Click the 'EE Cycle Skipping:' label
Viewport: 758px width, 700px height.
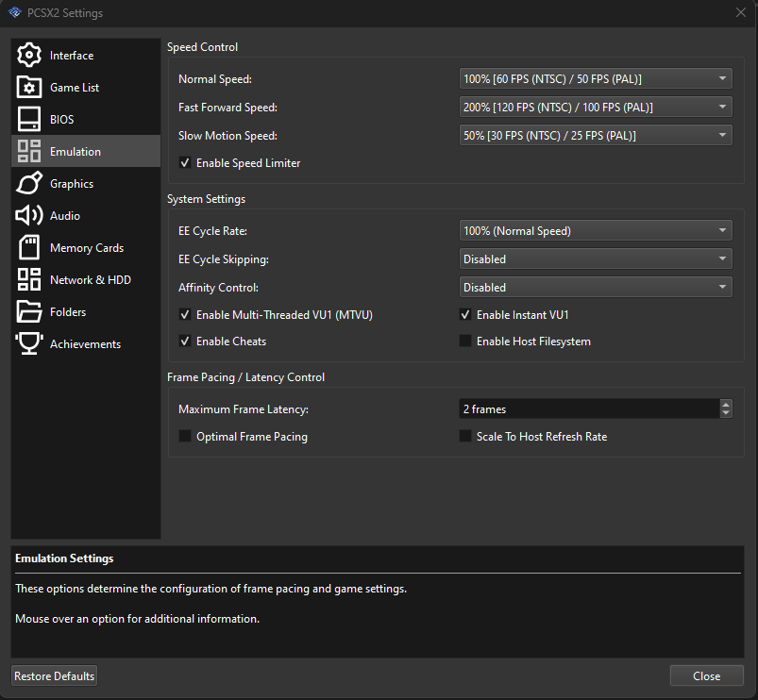click(x=224, y=259)
